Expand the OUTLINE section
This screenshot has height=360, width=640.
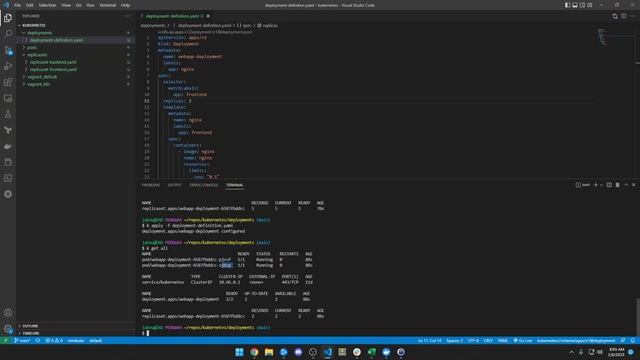(30, 326)
